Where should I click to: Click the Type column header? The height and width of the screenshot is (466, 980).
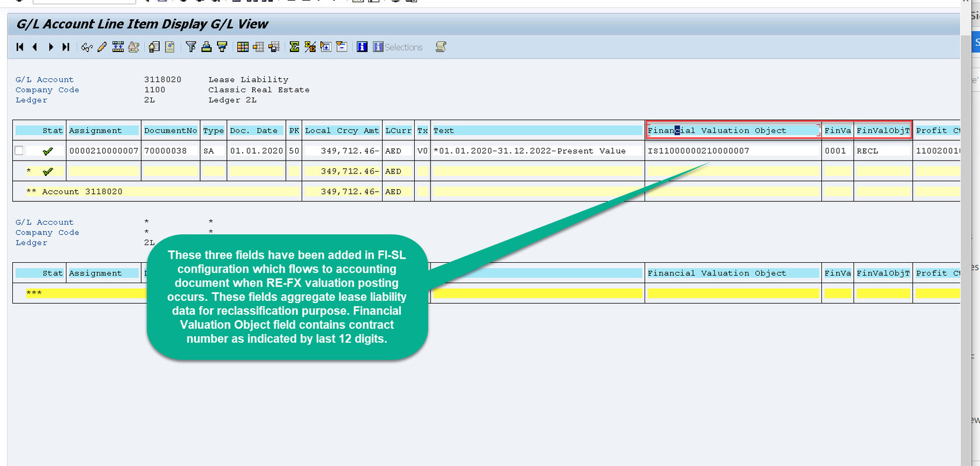213,131
